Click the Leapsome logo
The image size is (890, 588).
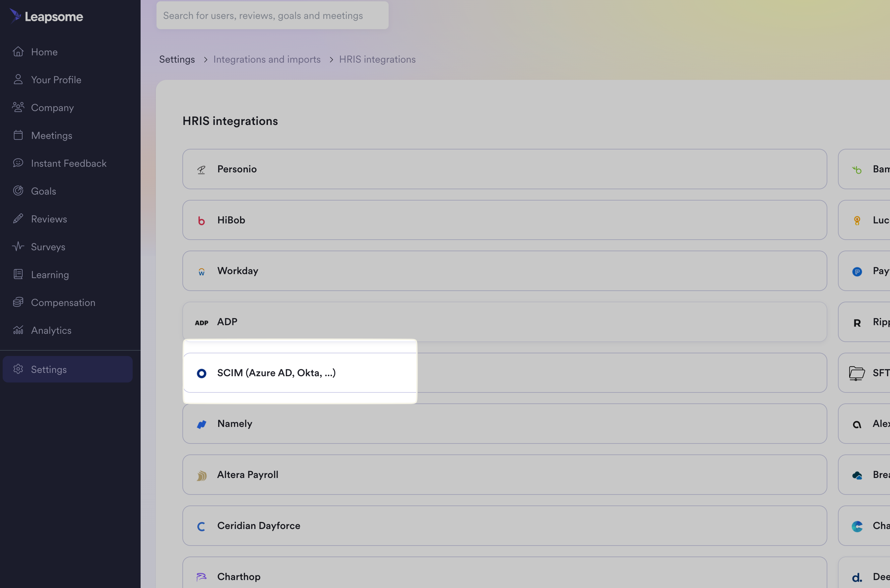coord(46,16)
